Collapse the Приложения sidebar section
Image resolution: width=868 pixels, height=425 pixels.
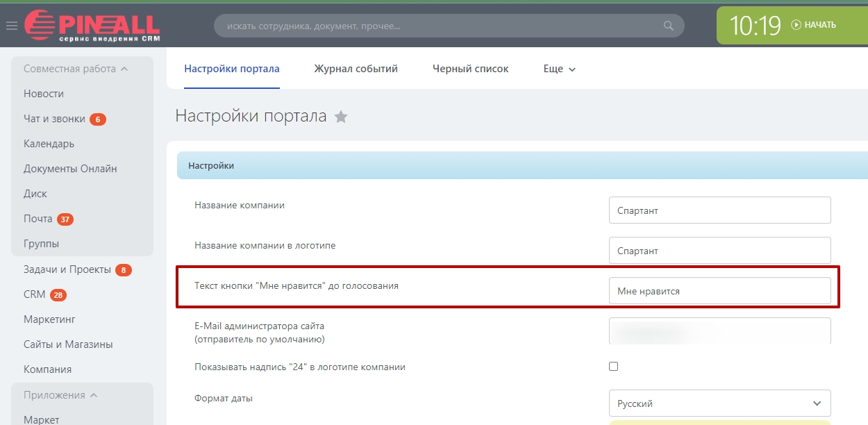click(94, 395)
